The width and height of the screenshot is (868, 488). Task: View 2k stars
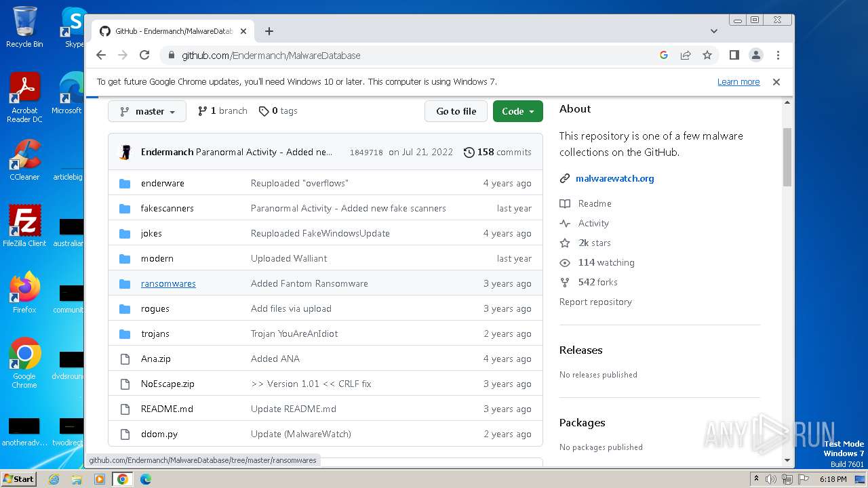tap(585, 243)
